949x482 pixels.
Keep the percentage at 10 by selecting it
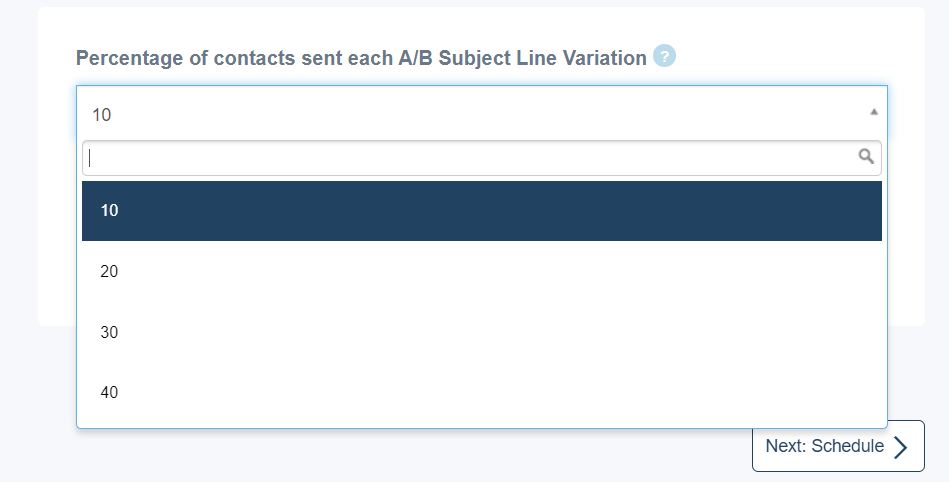[x=482, y=211]
